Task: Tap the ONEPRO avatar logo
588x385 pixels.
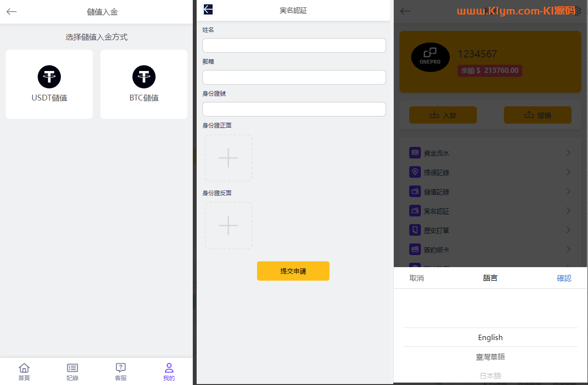Action: click(430, 58)
